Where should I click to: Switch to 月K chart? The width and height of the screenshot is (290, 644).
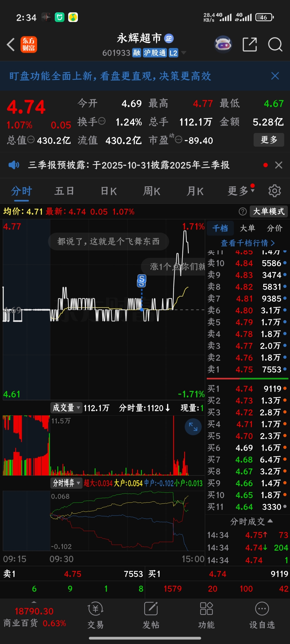(x=195, y=191)
